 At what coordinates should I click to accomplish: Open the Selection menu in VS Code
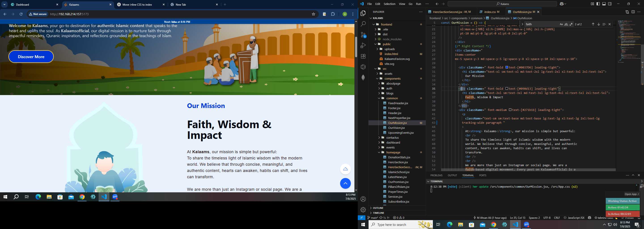click(389, 4)
